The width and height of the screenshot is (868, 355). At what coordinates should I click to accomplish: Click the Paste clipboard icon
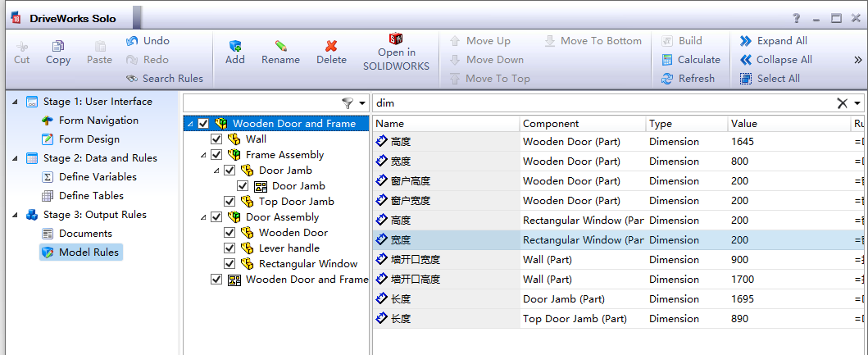[100, 47]
